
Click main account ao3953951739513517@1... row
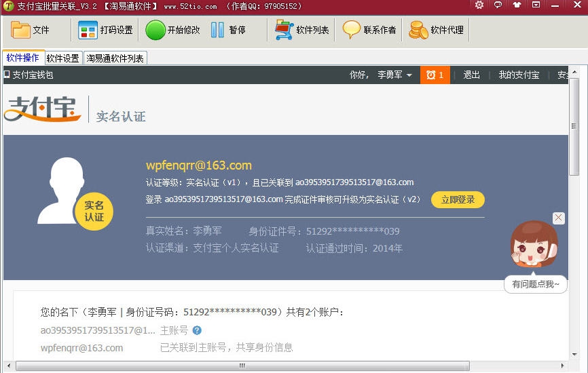98,330
